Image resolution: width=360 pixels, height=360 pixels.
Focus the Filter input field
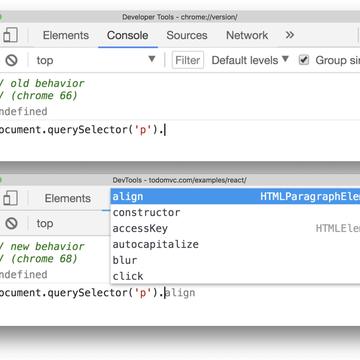click(188, 60)
